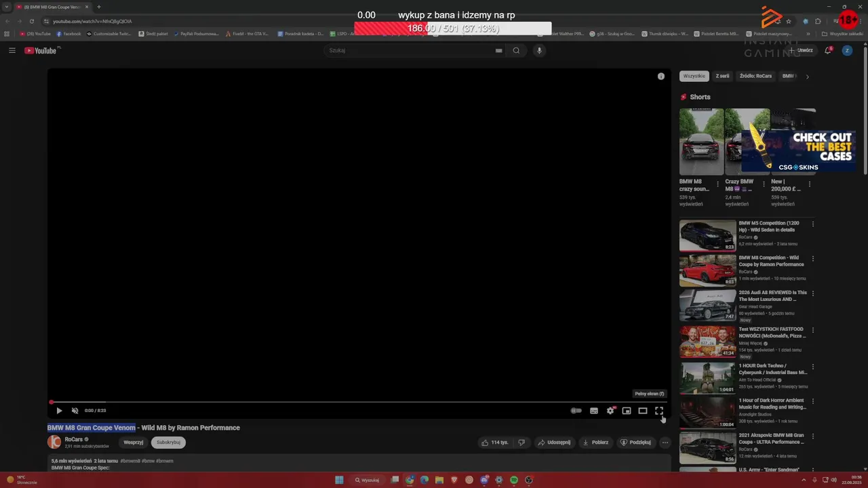The width and height of the screenshot is (868, 488).
Task: Open the account avatar menu
Action: coord(847,50)
